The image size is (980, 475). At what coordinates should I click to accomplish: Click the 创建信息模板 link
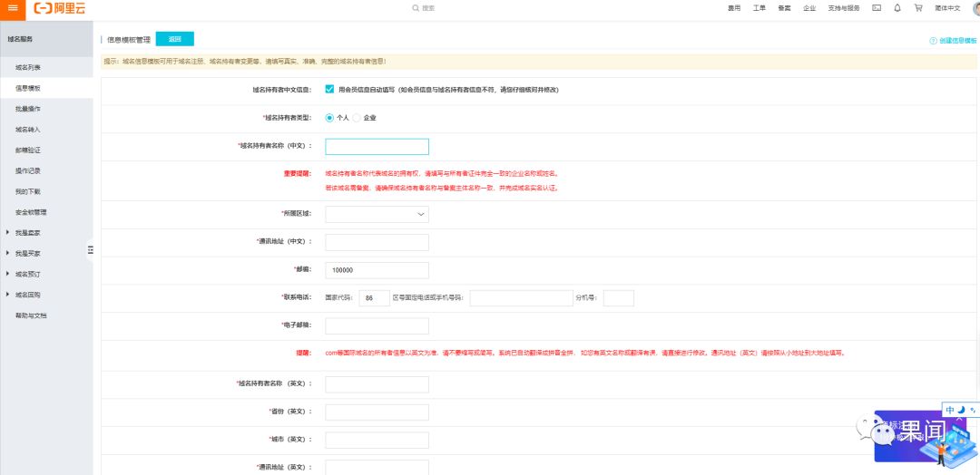click(x=957, y=41)
